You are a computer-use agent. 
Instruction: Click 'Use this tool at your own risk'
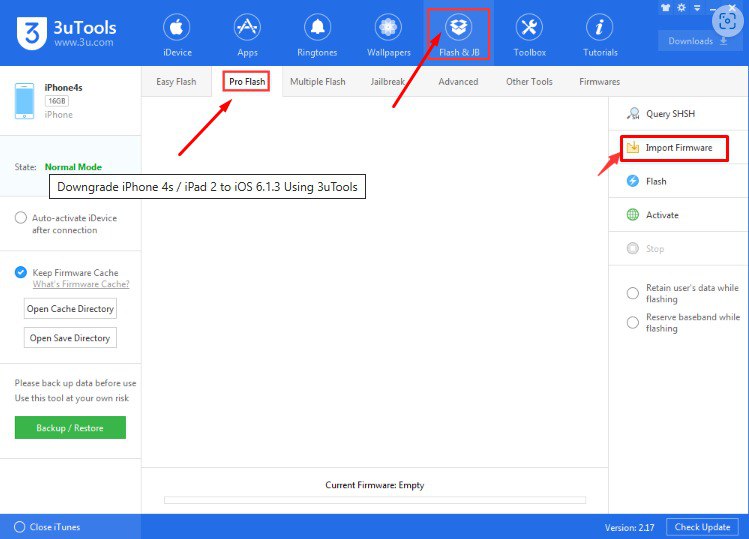coord(72,398)
